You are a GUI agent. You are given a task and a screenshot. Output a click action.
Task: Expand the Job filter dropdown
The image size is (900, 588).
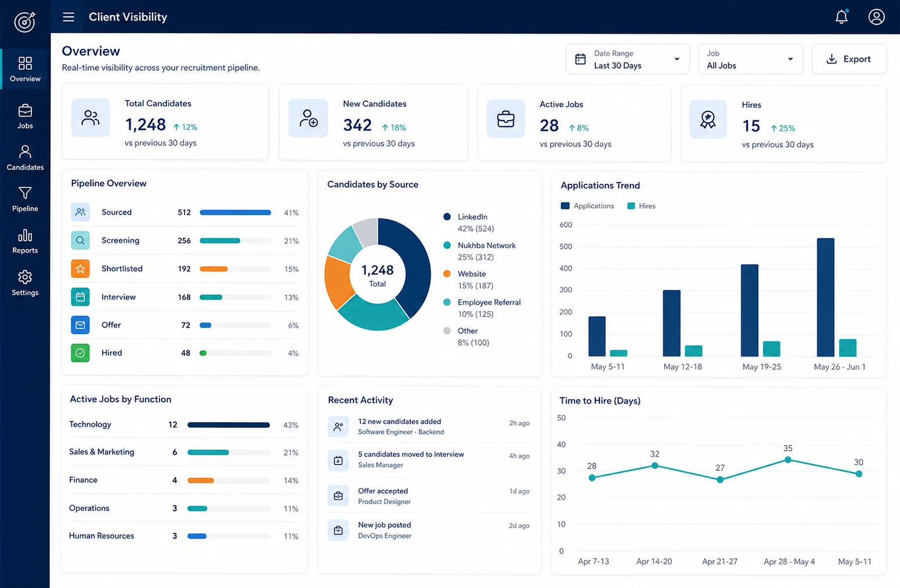pyautogui.click(x=750, y=59)
